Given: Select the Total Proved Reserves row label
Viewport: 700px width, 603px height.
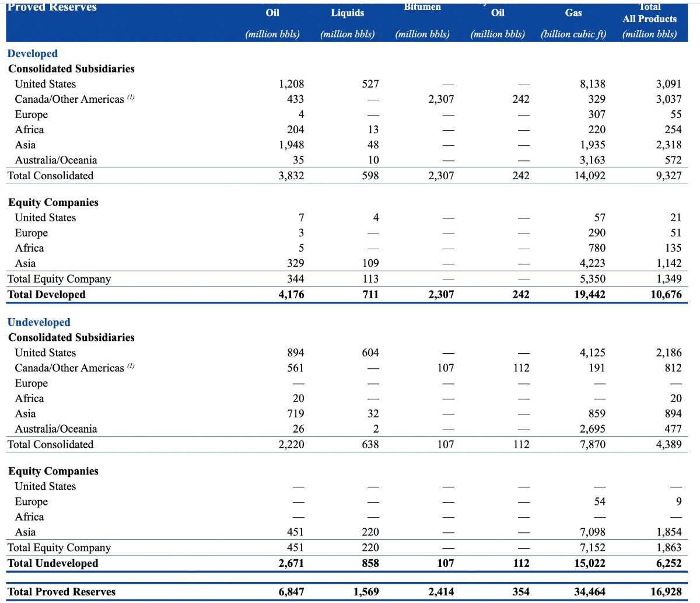Looking at the screenshot, I should click(x=62, y=592).
